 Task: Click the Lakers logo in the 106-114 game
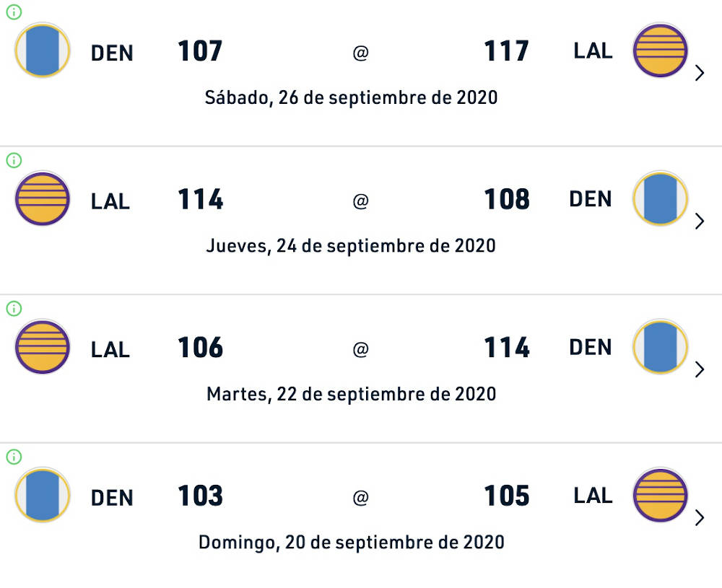(43, 347)
